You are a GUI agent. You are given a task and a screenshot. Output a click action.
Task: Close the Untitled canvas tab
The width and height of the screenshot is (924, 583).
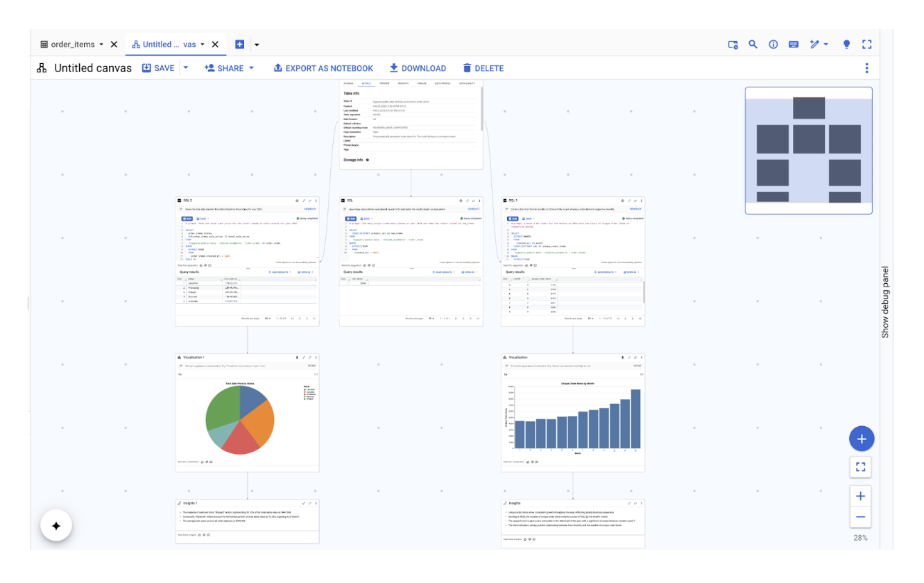[215, 44]
